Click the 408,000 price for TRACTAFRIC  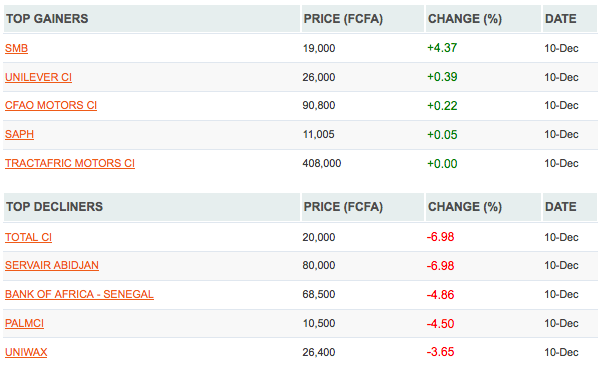(x=322, y=163)
